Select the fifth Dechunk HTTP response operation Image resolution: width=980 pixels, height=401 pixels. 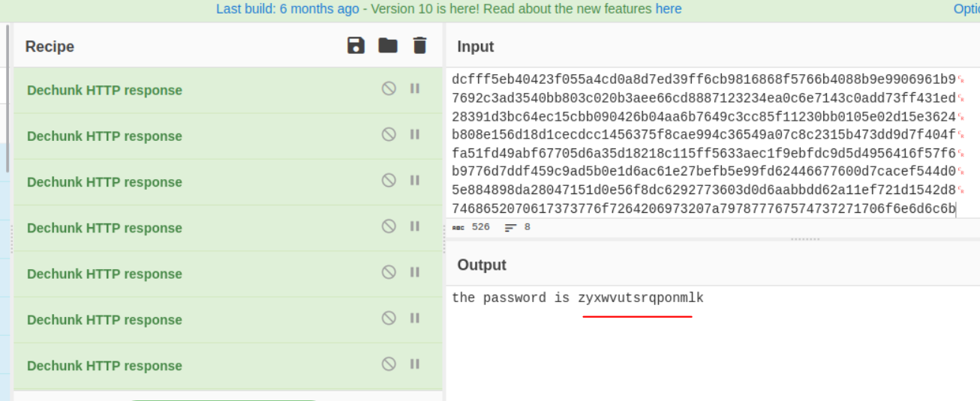pyautogui.click(x=104, y=274)
